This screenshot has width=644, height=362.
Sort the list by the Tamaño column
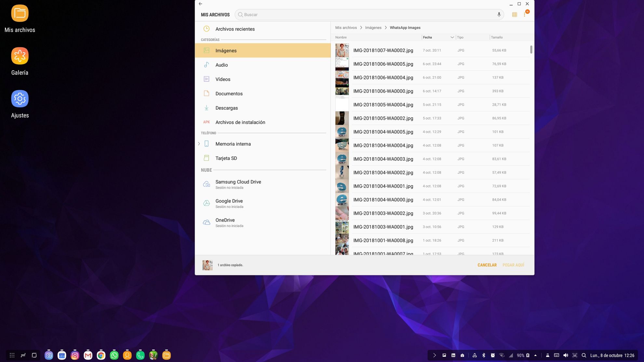click(497, 37)
